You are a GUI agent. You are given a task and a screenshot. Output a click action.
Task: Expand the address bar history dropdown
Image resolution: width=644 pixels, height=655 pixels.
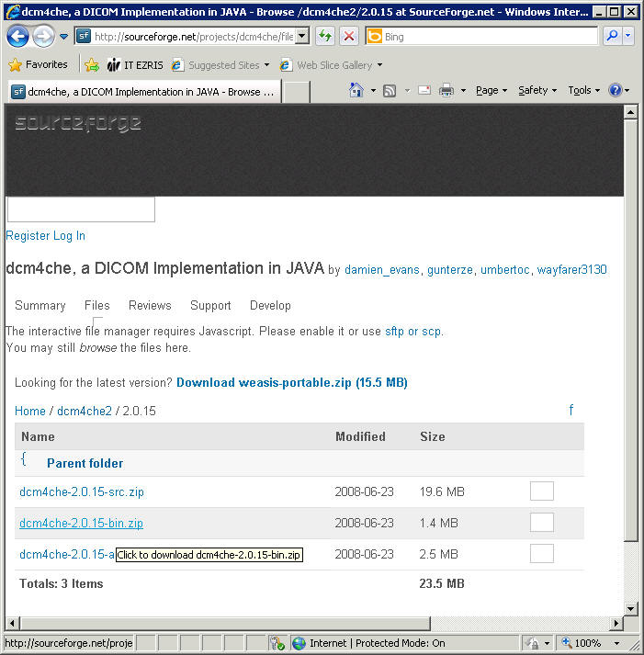(303, 37)
